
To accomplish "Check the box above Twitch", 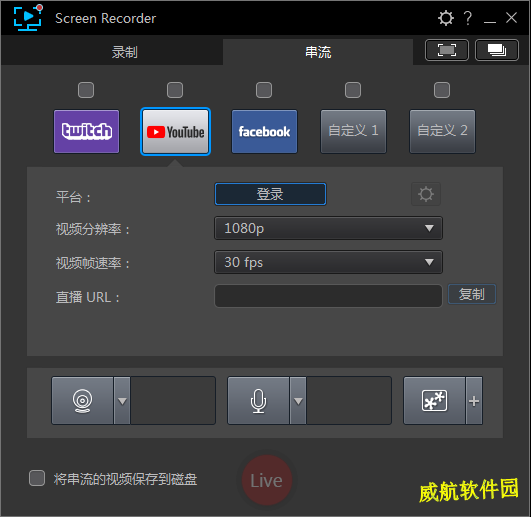I will [86, 90].
